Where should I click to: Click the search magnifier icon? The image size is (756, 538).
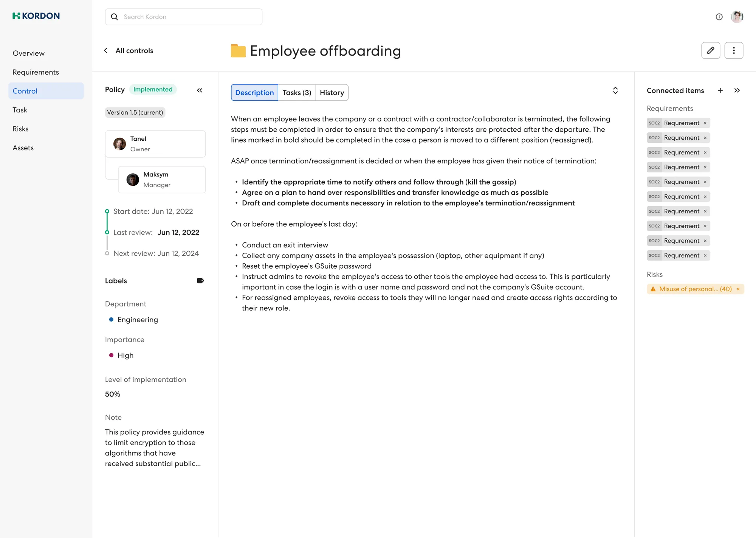tap(115, 17)
